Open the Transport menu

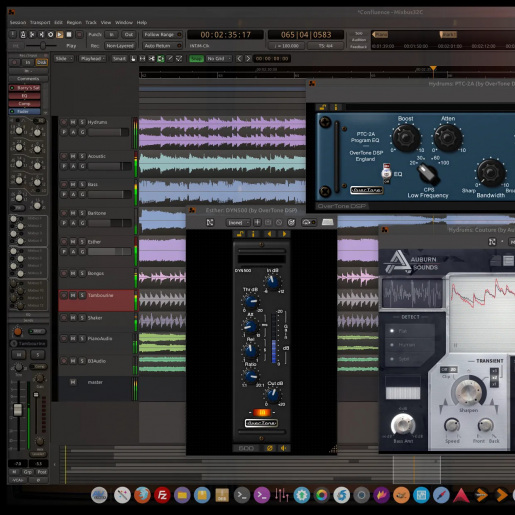[x=40, y=23]
